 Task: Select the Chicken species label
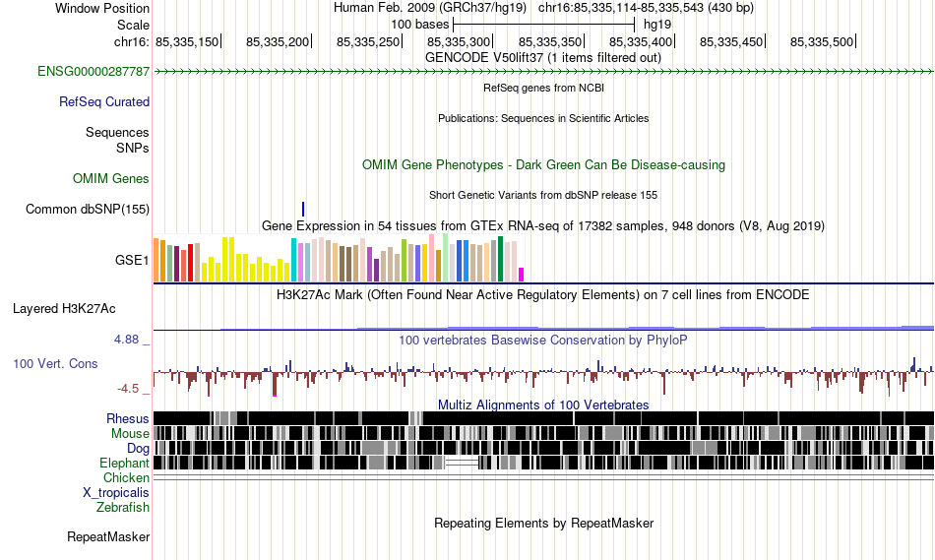pos(126,477)
